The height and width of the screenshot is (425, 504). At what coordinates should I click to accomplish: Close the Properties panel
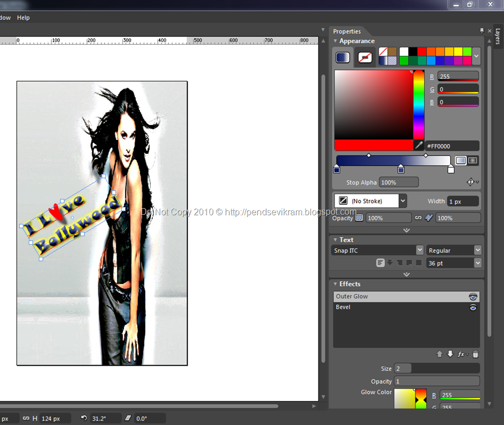tap(490, 31)
